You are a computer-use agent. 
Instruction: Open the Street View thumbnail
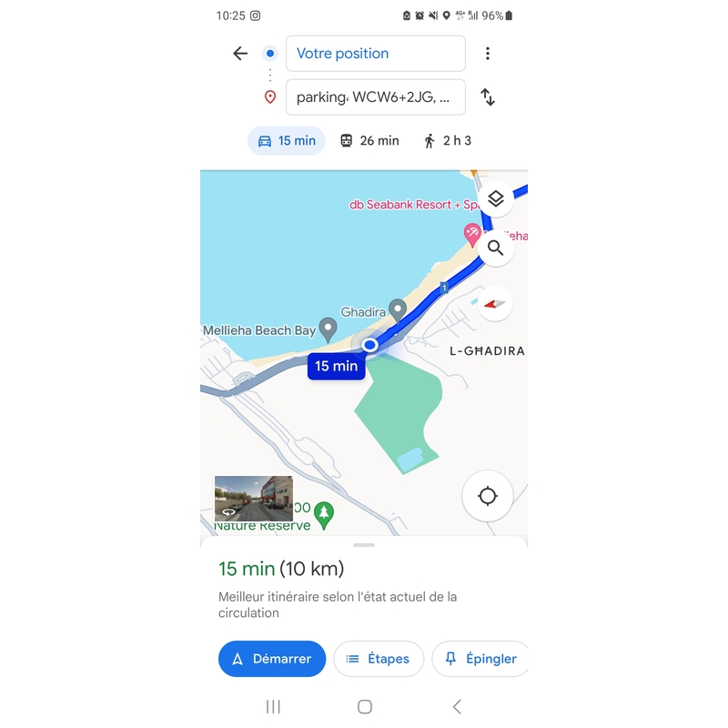tap(254, 499)
